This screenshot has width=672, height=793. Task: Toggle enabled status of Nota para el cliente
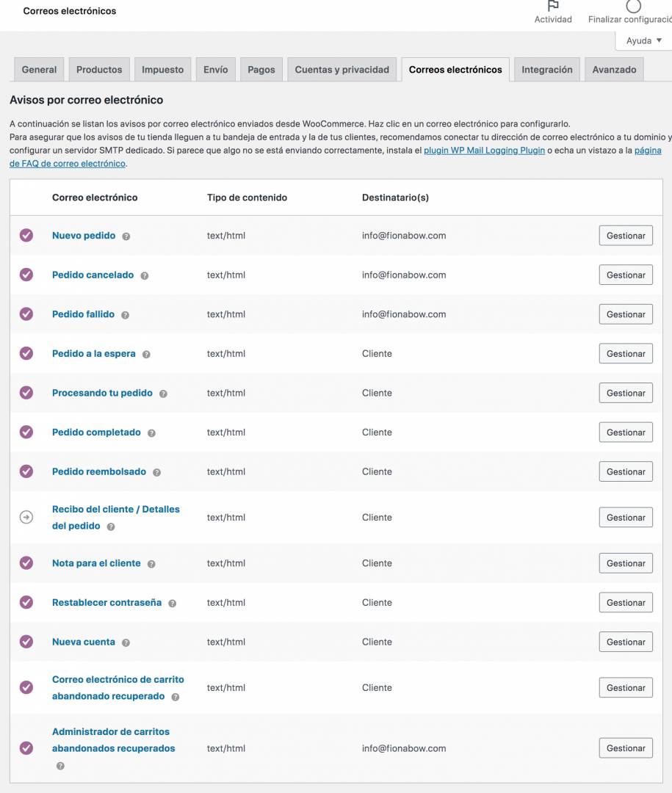[26, 563]
